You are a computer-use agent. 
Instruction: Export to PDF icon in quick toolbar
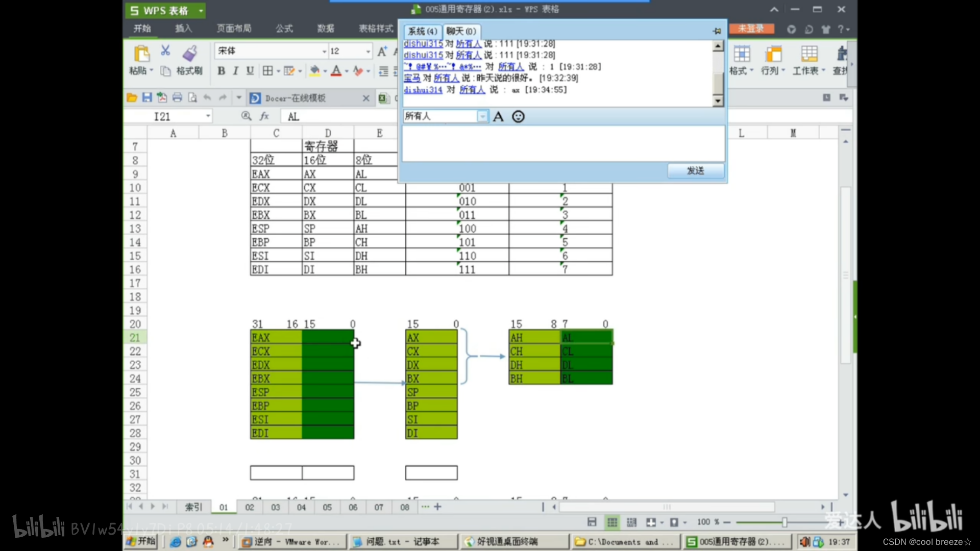coord(162,97)
